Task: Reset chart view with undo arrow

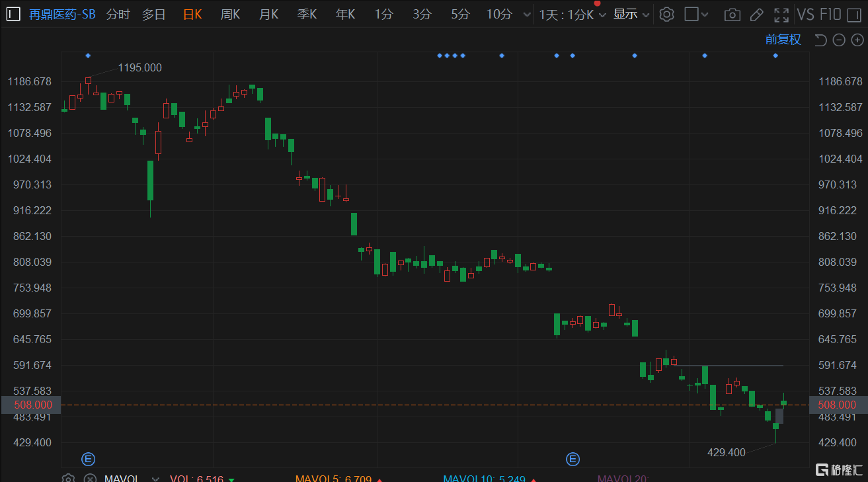Action: tap(820, 40)
